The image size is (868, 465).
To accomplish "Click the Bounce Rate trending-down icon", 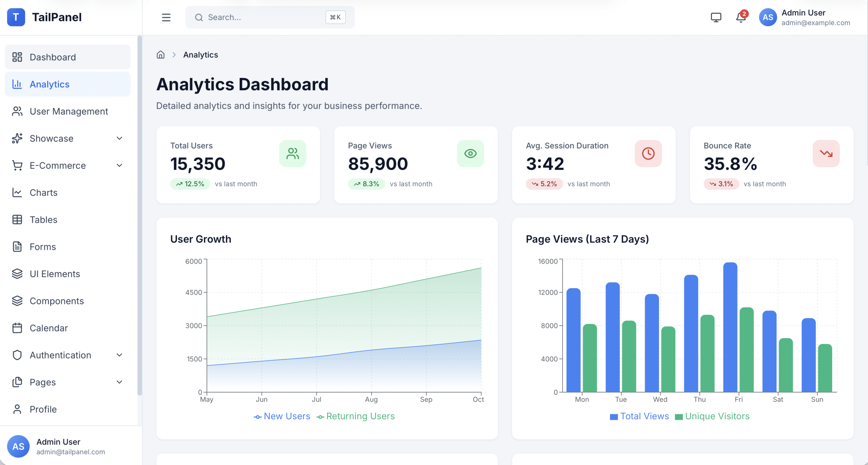I will [x=826, y=154].
